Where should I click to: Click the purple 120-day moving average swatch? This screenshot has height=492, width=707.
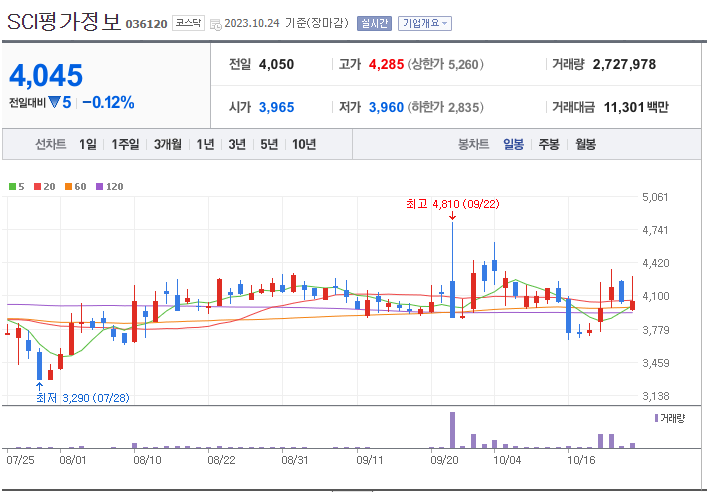pyautogui.click(x=100, y=187)
